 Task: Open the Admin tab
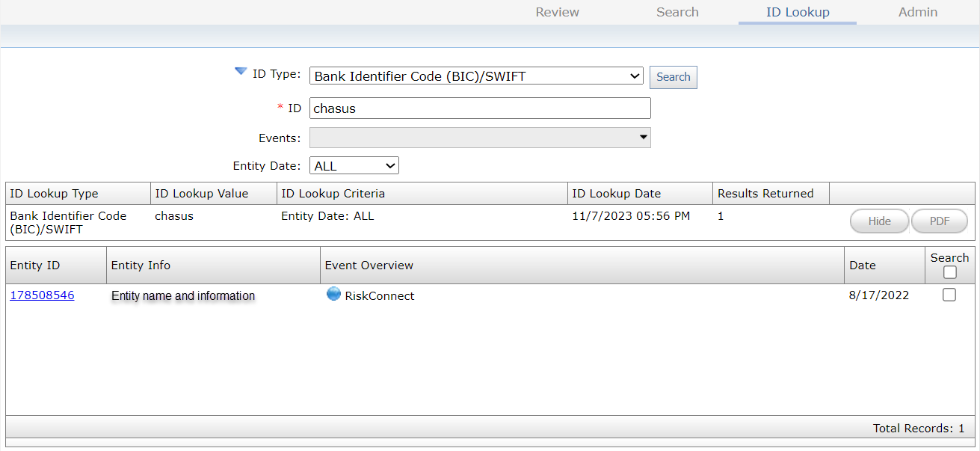918,12
